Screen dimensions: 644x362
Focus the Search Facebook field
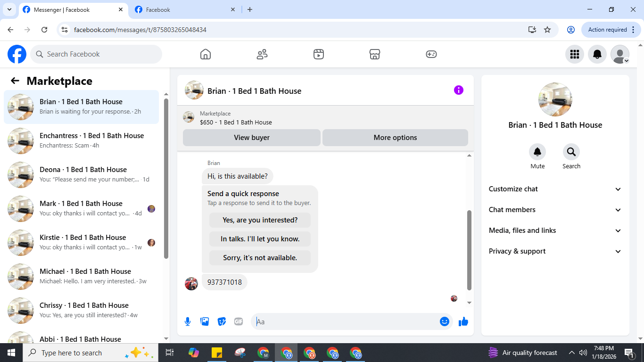[96, 54]
